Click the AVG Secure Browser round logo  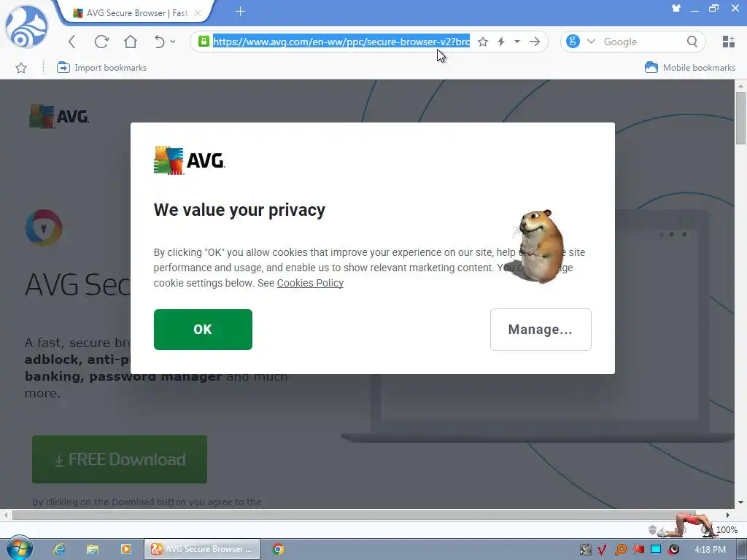tap(44, 228)
